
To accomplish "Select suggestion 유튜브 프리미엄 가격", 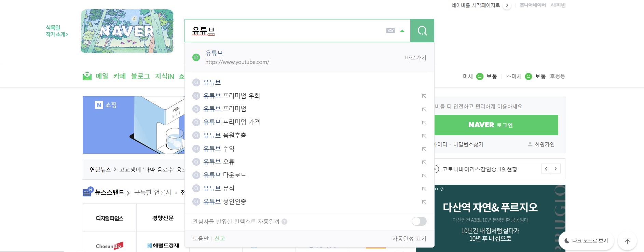I will (232, 122).
